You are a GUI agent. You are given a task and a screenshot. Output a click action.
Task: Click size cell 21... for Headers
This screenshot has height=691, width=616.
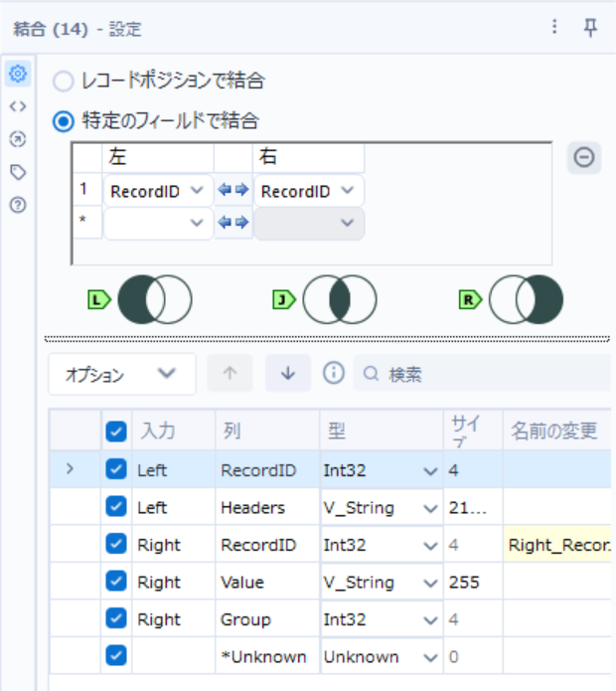(x=473, y=508)
